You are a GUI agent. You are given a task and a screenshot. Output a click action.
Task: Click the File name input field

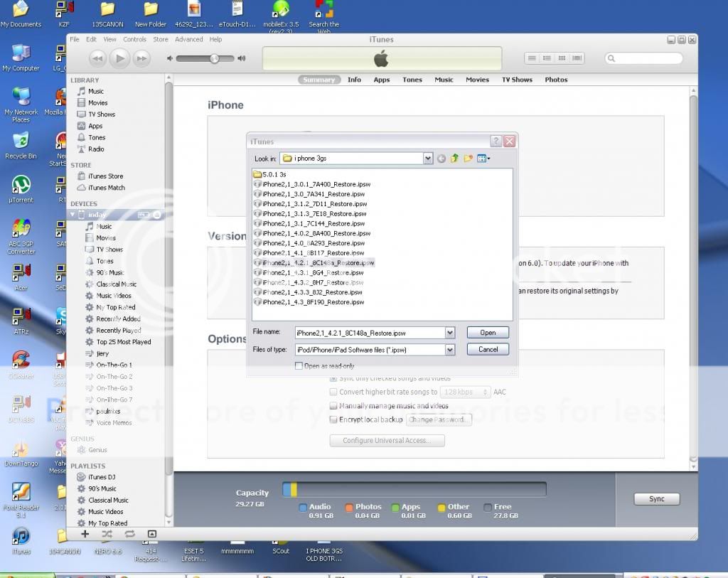click(370, 333)
